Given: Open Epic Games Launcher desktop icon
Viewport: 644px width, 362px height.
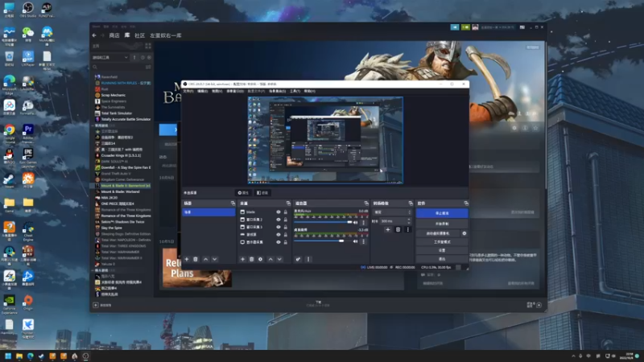Looking at the screenshot, I should (x=28, y=158).
